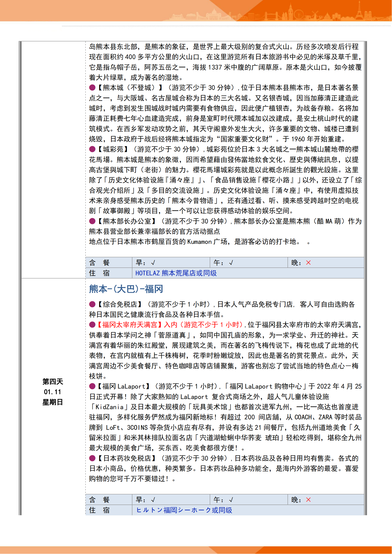Select the bullet next to 熊本部长办公室
The width and height of the screenshot is (392, 554).
(x=92, y=221)
